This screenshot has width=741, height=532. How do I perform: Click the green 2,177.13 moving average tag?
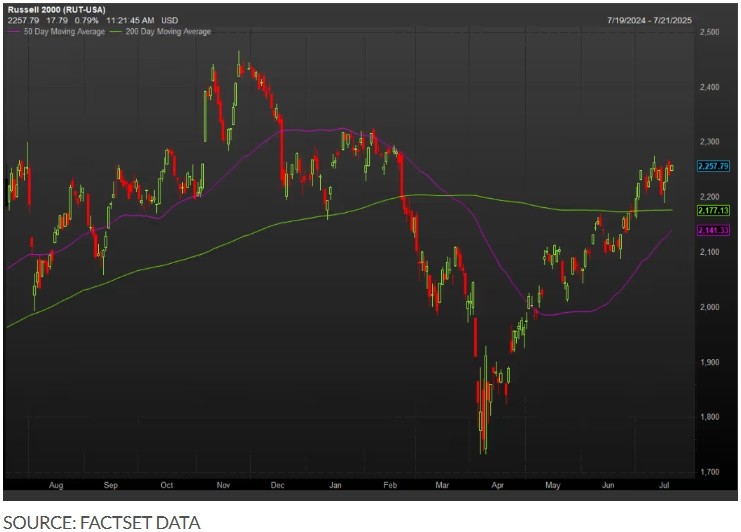[717, 211]
